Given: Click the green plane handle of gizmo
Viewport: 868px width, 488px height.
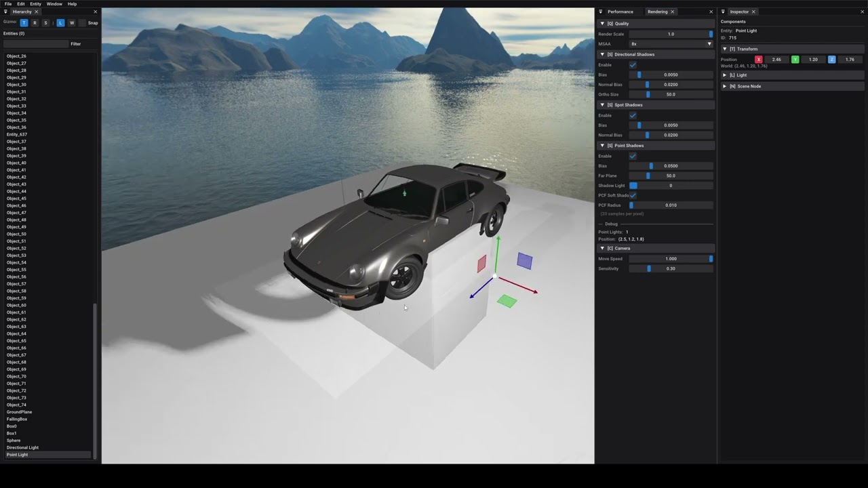Looking at the screenshot, I should coord(507,302).
